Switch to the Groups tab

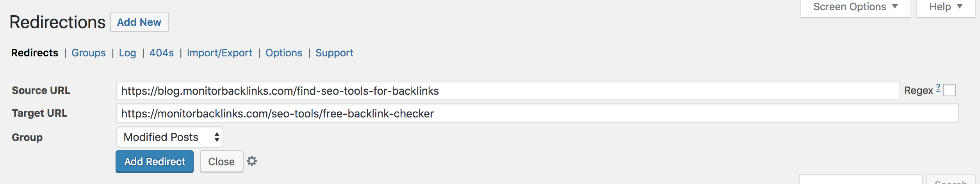tap(89, 53)
